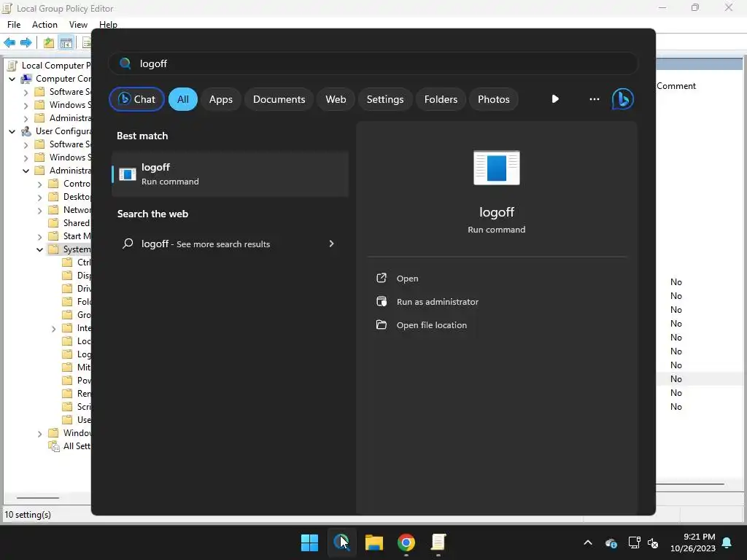Screen dimensions: 747x560
Task: Collapse Administrative Templates under User Configuration
Action: (x=26, y=171)
